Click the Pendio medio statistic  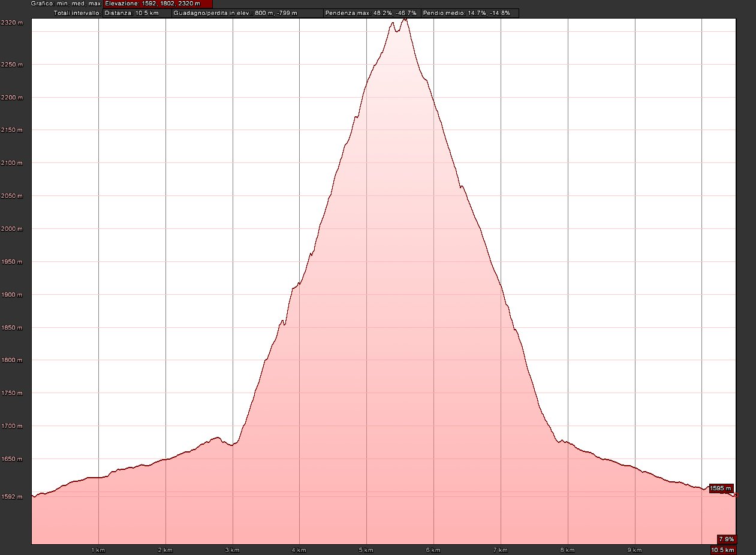(469, 13)
